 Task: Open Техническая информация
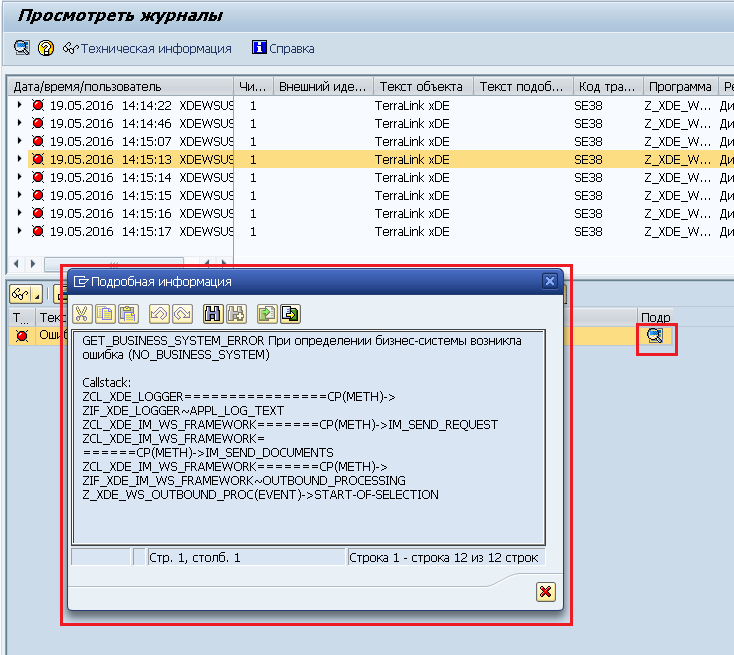pyautogui.click(x=147, y=48)
